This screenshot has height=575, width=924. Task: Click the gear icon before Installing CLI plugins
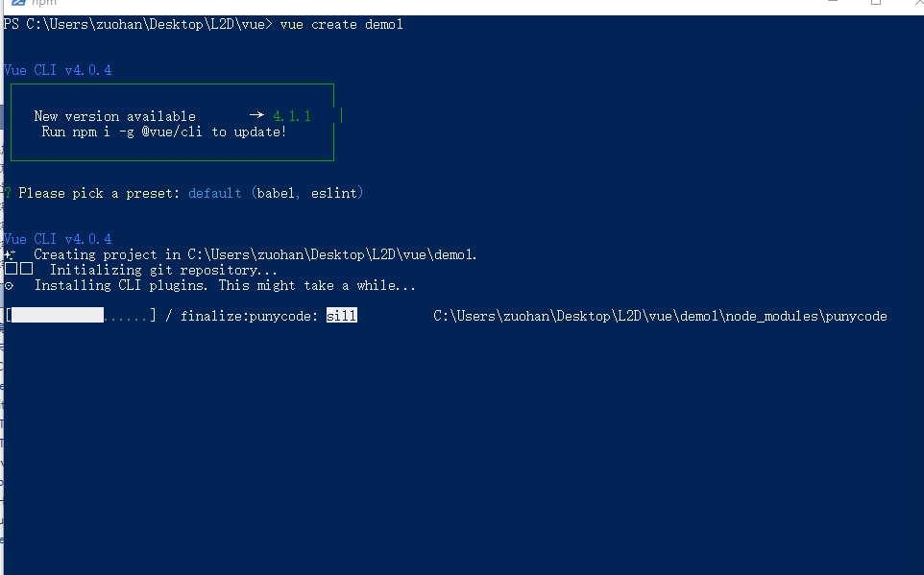[9, 286]
